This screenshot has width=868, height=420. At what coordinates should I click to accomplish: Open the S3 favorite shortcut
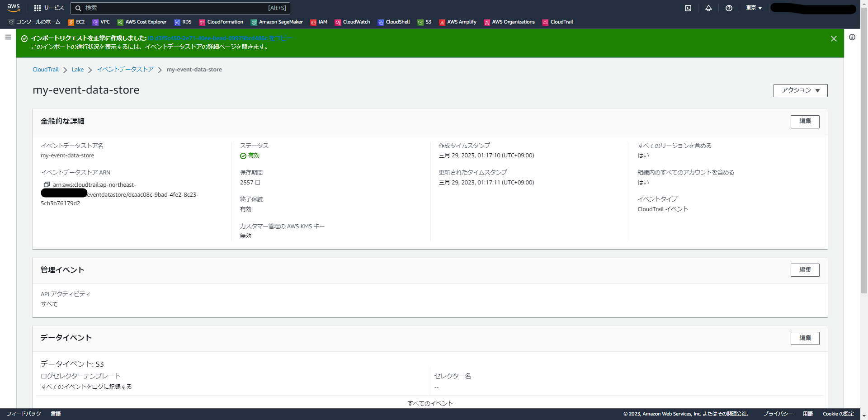[424, 22]
